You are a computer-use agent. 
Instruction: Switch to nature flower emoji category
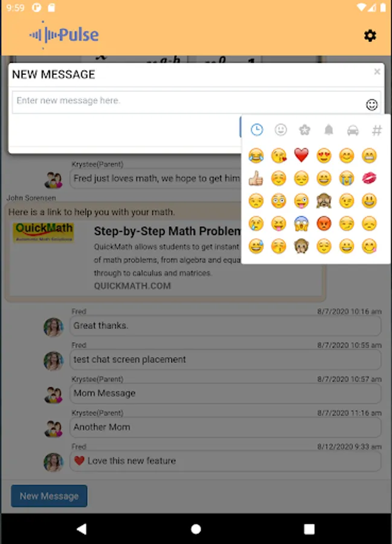tap(304, 130)
